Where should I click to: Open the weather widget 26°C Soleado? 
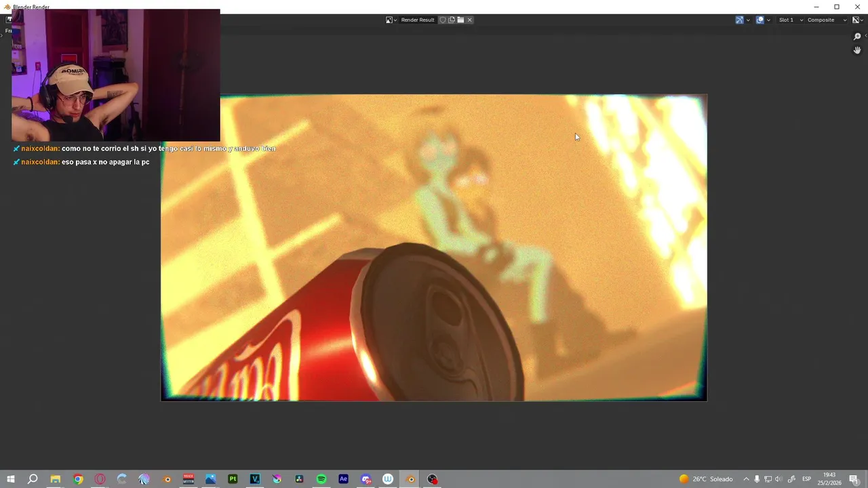pos(706,479)
